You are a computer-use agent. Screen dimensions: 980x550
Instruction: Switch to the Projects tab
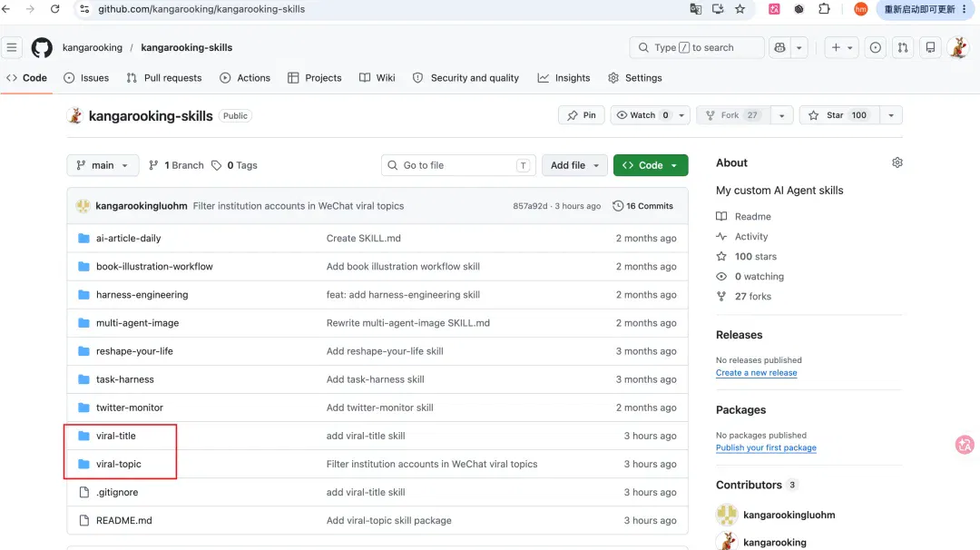(x=314, y=77)
